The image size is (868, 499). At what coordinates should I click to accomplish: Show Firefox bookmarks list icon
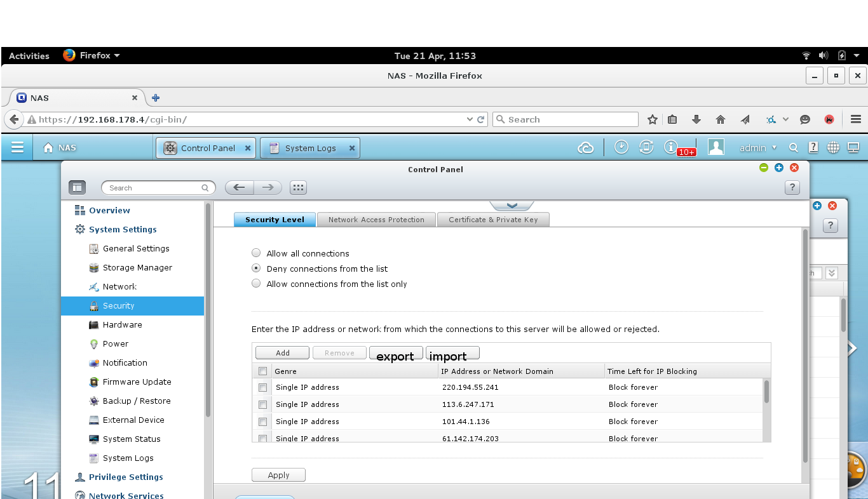673,119
